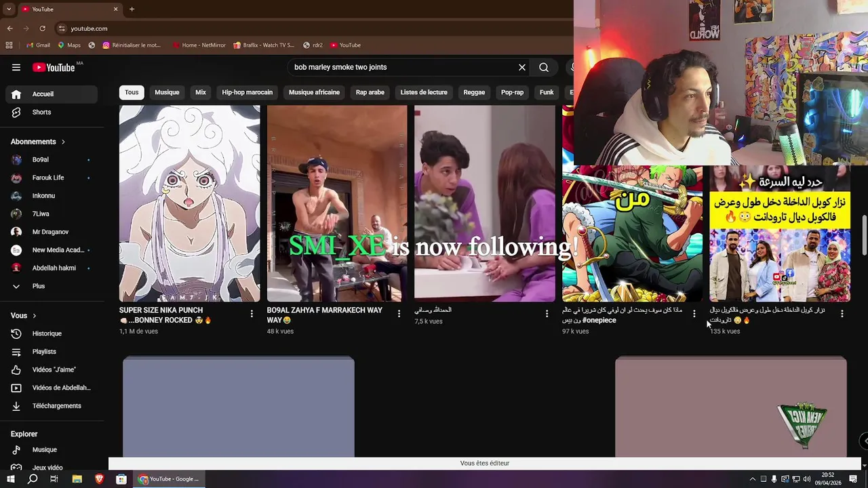Viewport: 868px width, 488px height.
Task: Open the Home - NetMirror bookmark
Action: [199, 45]
